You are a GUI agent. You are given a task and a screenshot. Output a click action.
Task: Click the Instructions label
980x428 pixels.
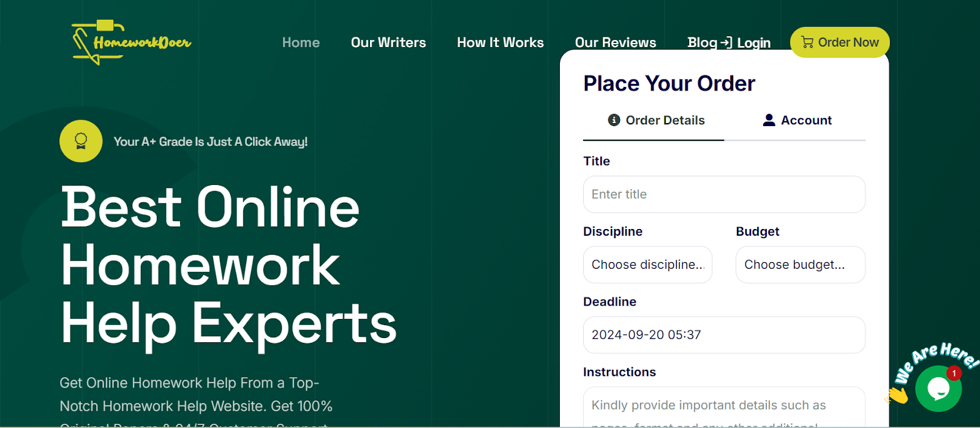pos(619,372)
